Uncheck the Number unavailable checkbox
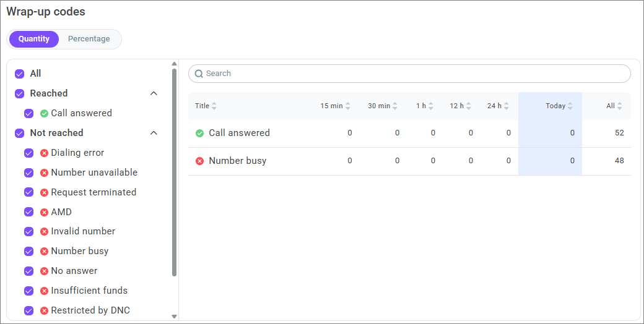The height and width of the screenshot is (324, 644). 28,173
